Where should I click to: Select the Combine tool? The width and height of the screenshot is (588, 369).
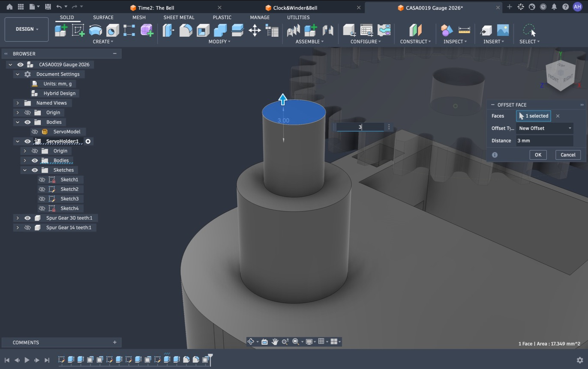pyautogui.click(x=220, y=30)
